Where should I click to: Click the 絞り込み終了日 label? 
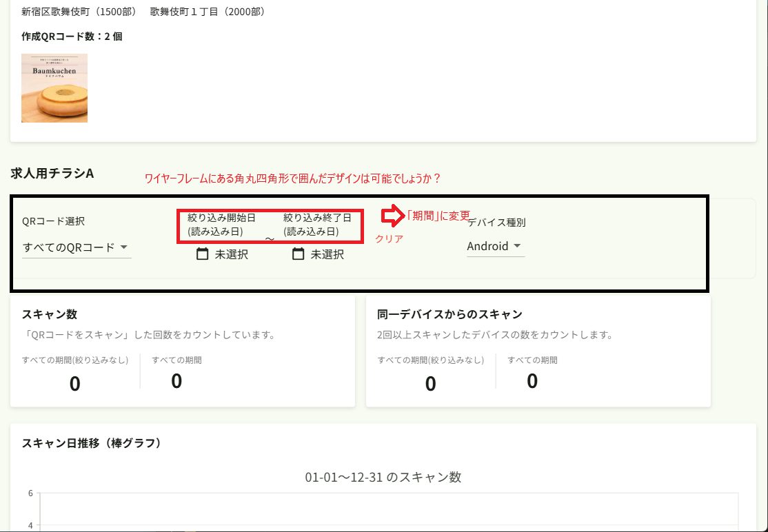[x=317, y=218]
